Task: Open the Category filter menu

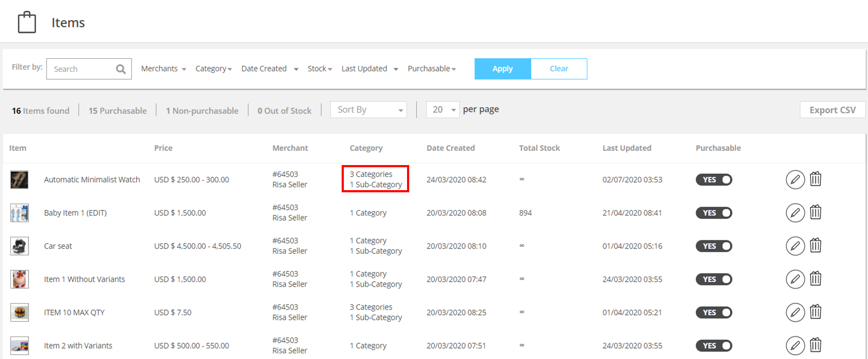Action: click(x=214, y=69)
